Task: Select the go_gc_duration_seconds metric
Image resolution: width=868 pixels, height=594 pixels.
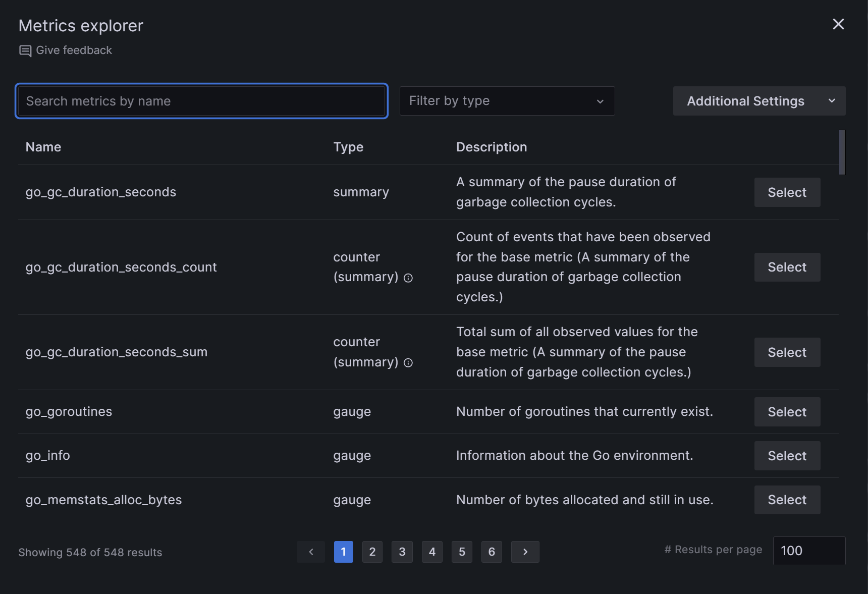Action: (787, 192)
